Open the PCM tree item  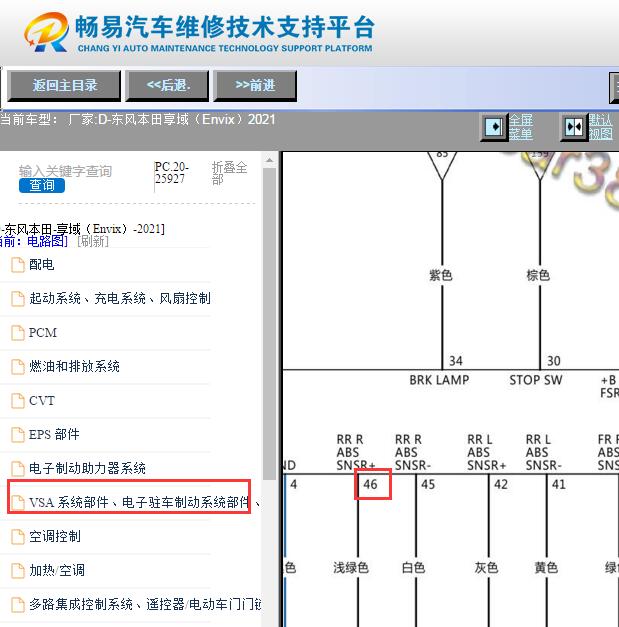tap(43, 332)
